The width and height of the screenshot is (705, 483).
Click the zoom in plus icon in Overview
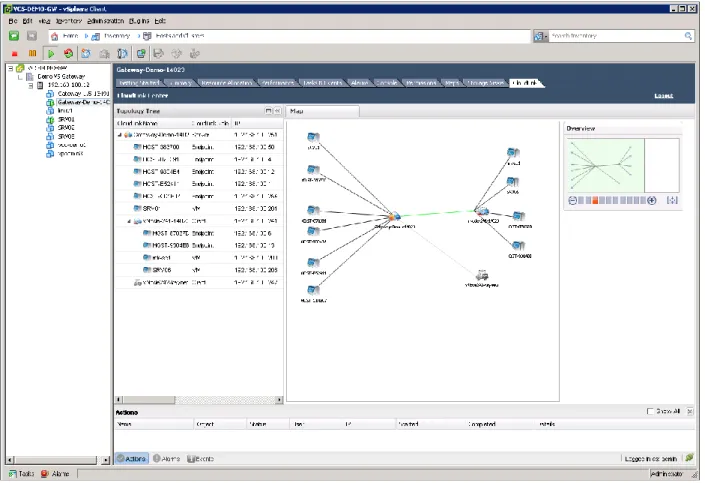651,201
